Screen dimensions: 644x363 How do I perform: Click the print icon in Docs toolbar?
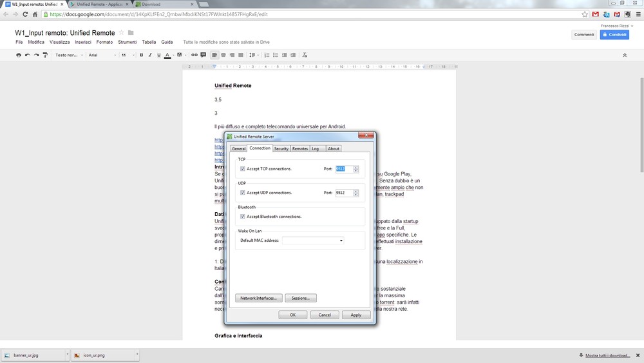19,55
